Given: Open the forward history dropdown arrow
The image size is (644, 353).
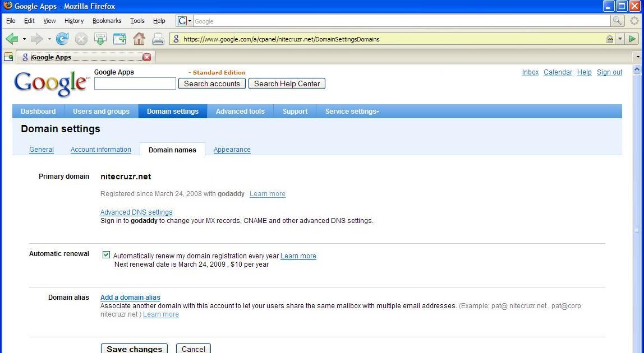Looking at the screenshot, I should (49, 39).
